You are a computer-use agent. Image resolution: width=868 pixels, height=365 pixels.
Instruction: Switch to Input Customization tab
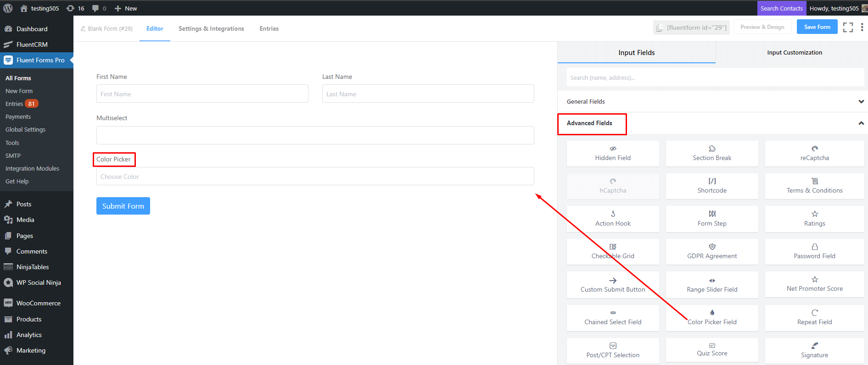pyautogui.click(x=794, y=52)
